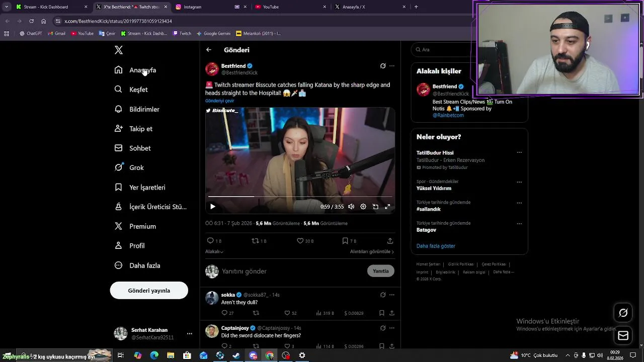The image size is (644, 362).
Task: Go back with the Gönderi back arrow
Action: (209, 50)
